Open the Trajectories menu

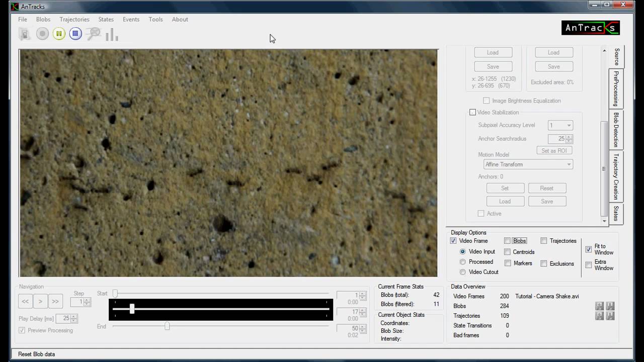pos(74,19)
